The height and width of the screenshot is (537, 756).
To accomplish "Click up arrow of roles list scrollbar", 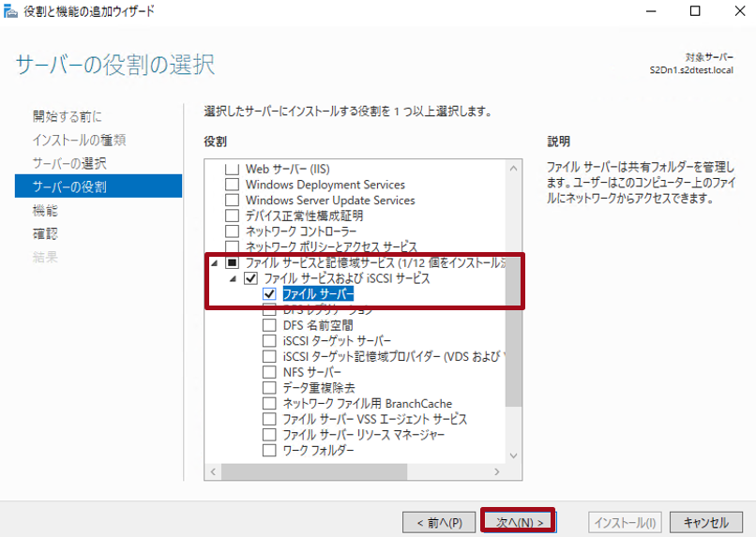I will tap(513, 169).
